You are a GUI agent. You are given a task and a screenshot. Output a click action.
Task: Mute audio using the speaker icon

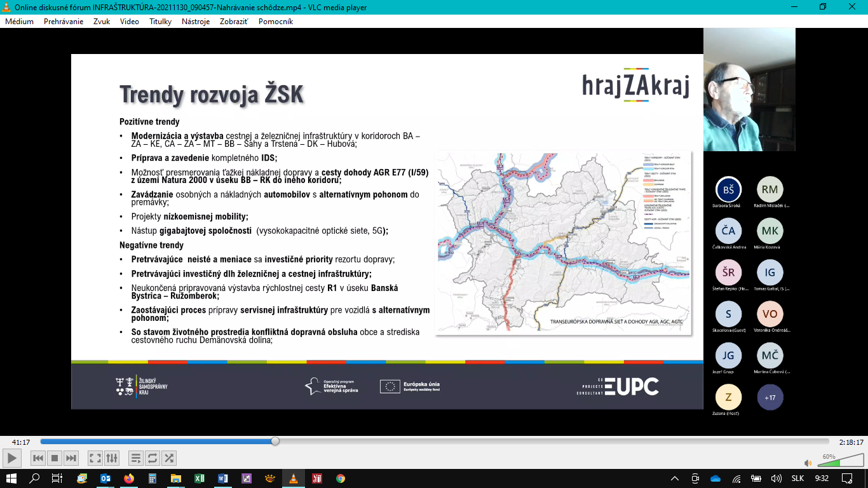point(808,463)
